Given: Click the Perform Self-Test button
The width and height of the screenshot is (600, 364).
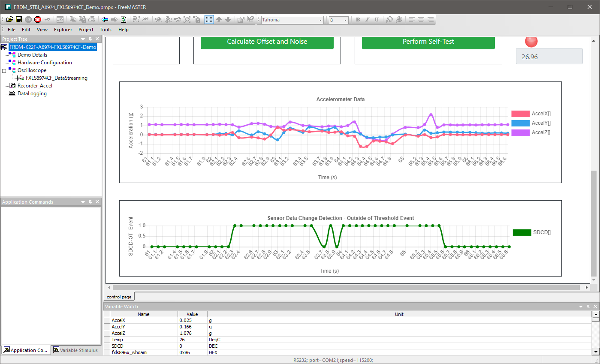Looking at the screenshot, I should (428, 42).
